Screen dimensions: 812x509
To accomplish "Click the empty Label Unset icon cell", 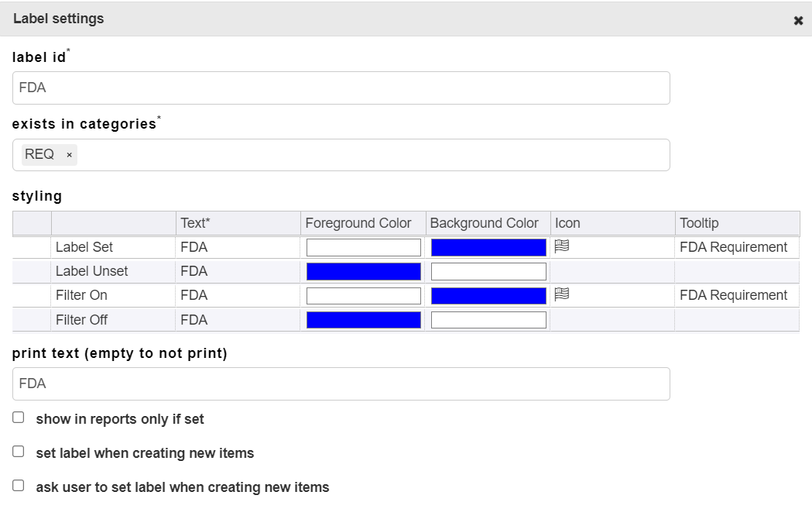I will click(612, 271).
